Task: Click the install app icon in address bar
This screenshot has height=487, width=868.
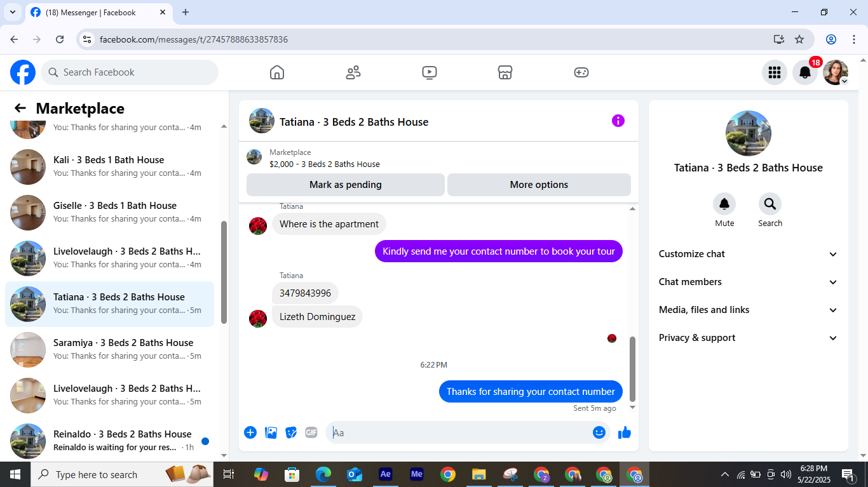Action: click(x=779, y=39)
